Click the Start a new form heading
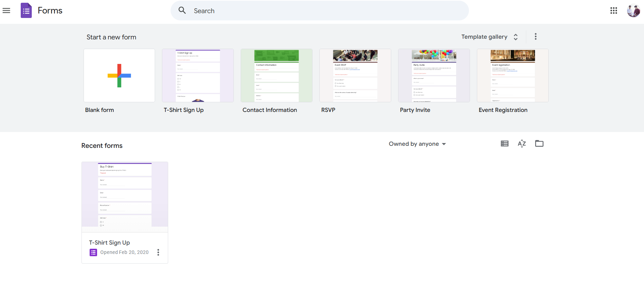 (111, 37)
